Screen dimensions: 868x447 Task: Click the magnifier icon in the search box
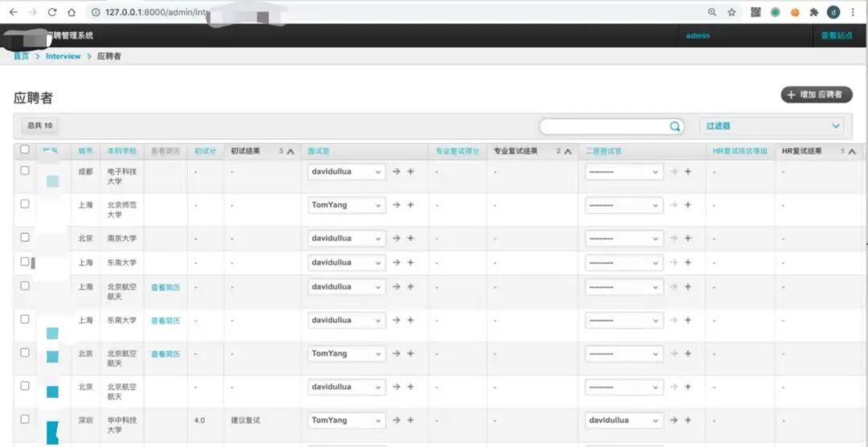click(675, 126)
